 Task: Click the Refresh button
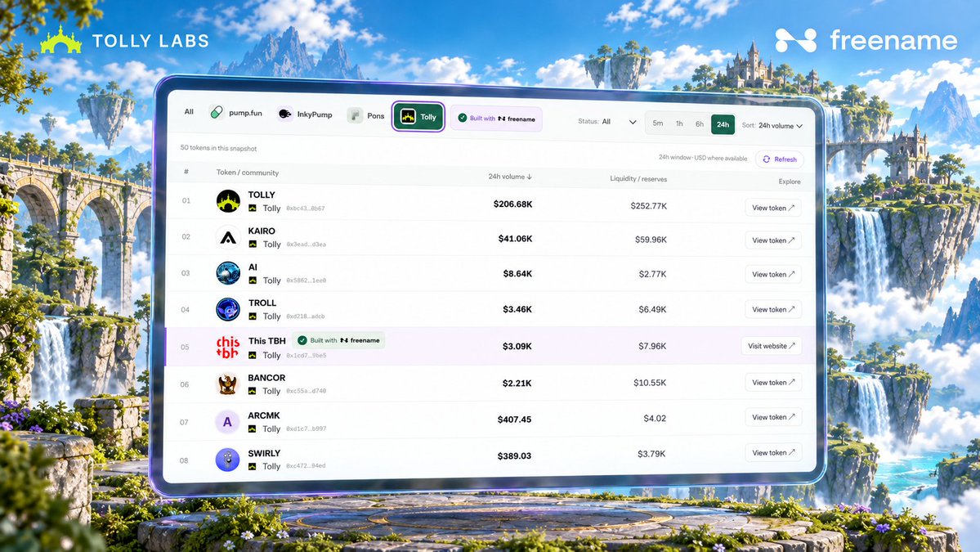point(780,159)
